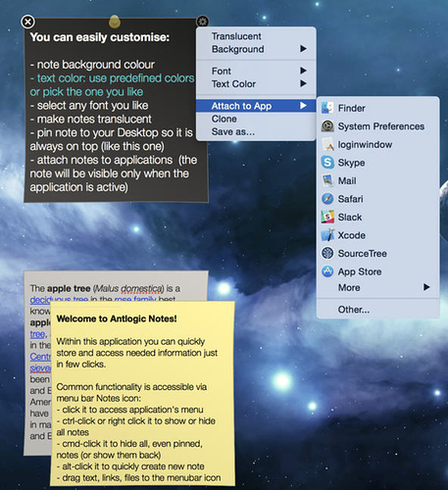The image size is (448, 490).
Task: Select the loginwindow label in the list
Action: [365, 145]
